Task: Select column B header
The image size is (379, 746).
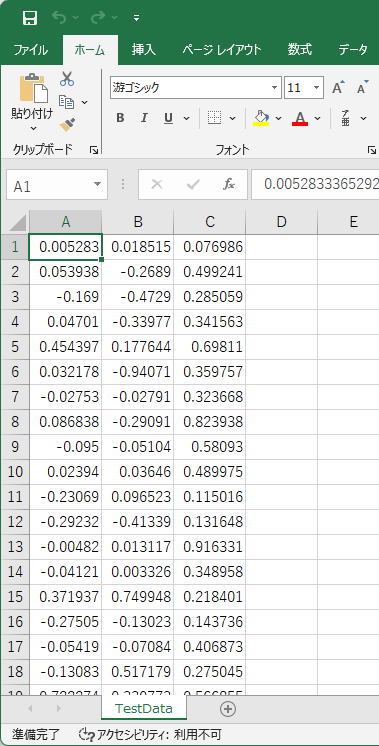Action: coord(138,222)
